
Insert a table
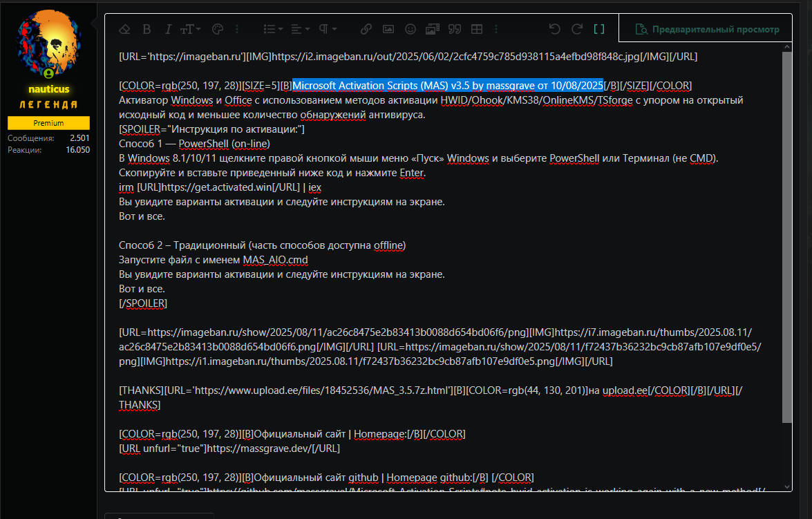pyautogui.click(x=477, y=30)
